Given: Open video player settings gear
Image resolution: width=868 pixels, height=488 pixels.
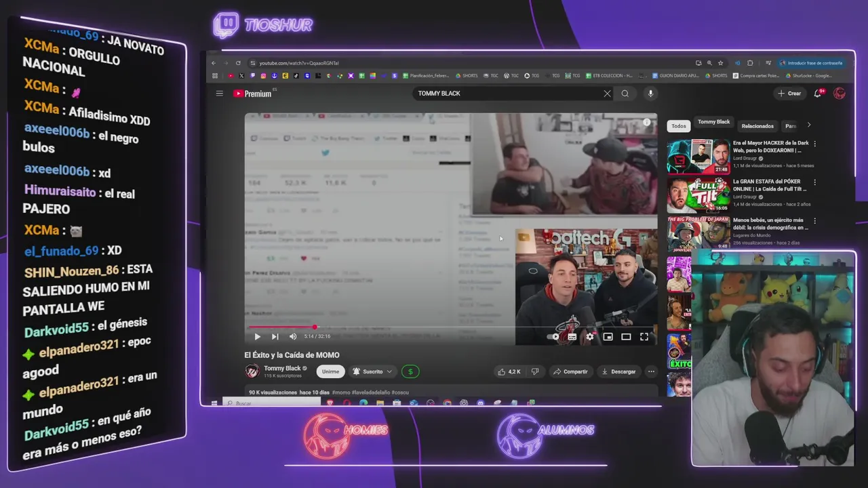Looking at the screenshot, I should tap(590, 336).
